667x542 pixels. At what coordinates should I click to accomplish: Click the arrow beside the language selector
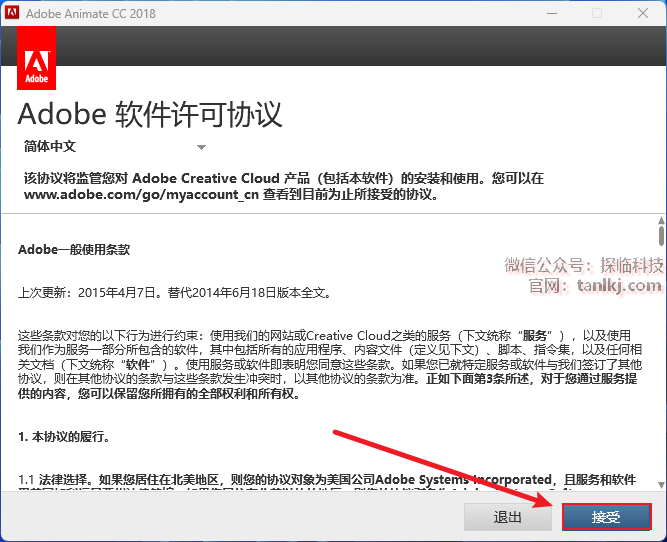pyautogui.click(x=201, y=147)
